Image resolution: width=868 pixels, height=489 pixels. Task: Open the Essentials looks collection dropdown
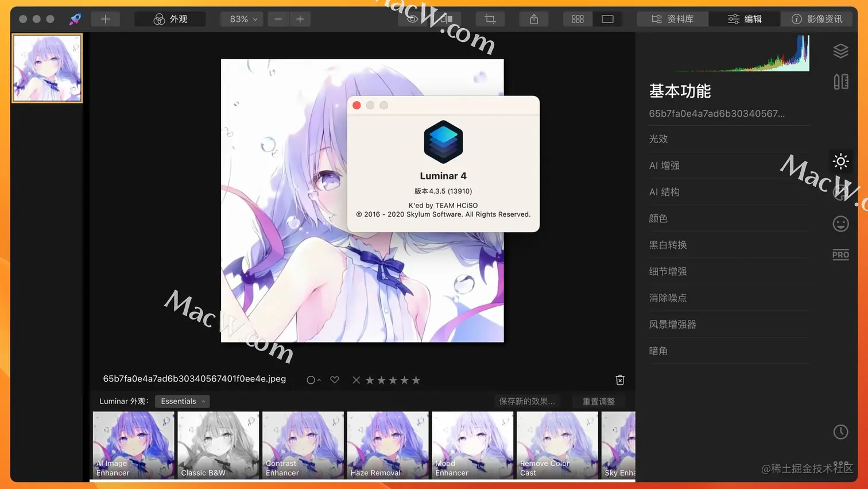click(182, 401)
